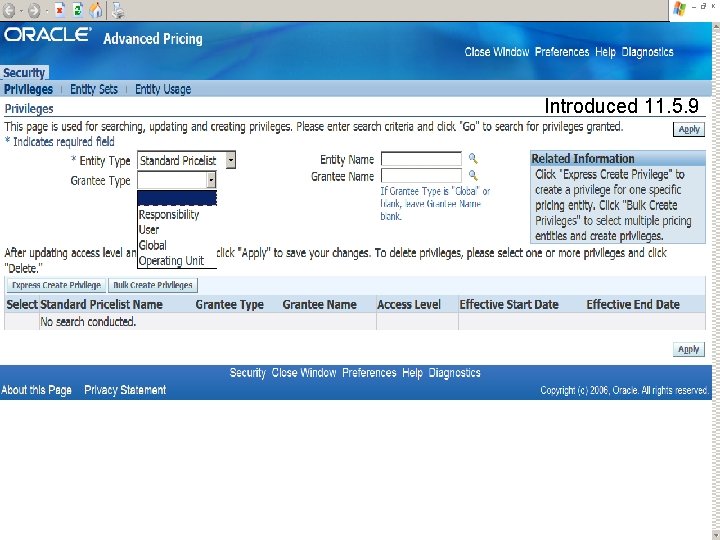Image resolution: width=720 pixels, height=540 pixels.
Task: Open top Help link
Action: click(605, 52)
